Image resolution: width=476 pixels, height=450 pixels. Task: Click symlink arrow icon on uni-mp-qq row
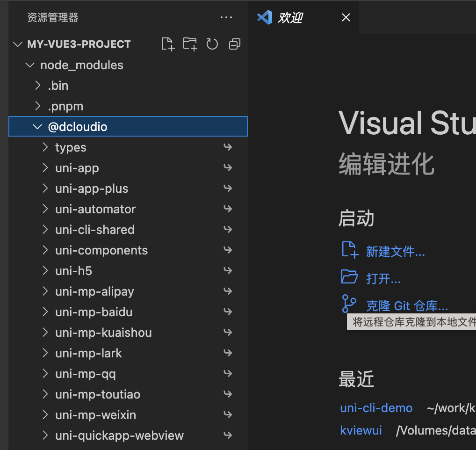click(228, 374)
